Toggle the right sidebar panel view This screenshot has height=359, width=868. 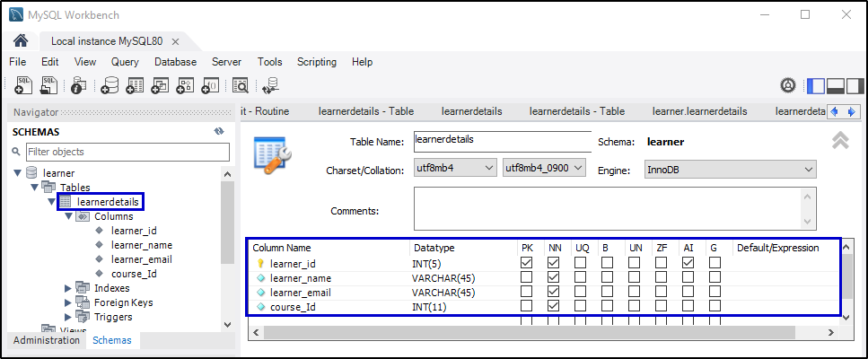855,86
